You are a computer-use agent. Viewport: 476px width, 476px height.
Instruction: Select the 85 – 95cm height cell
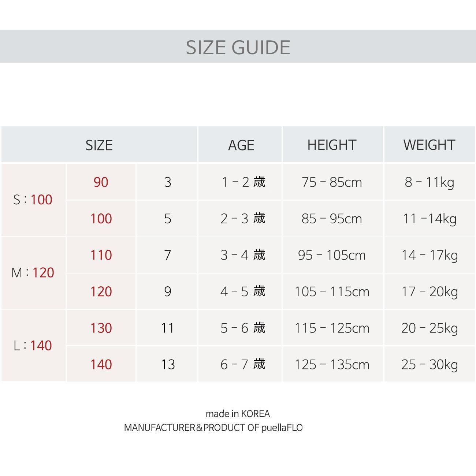coord(332,219)
